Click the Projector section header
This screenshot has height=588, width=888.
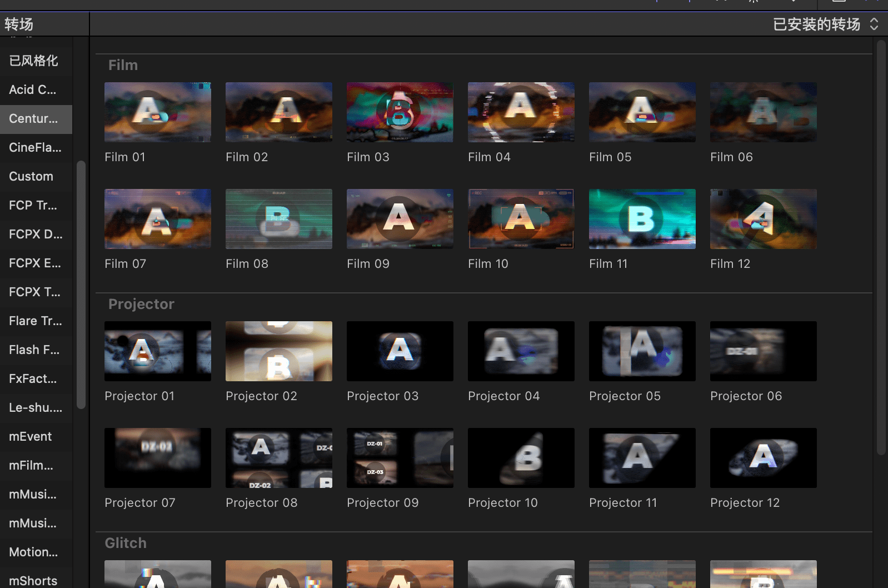(x=141, y=305)
